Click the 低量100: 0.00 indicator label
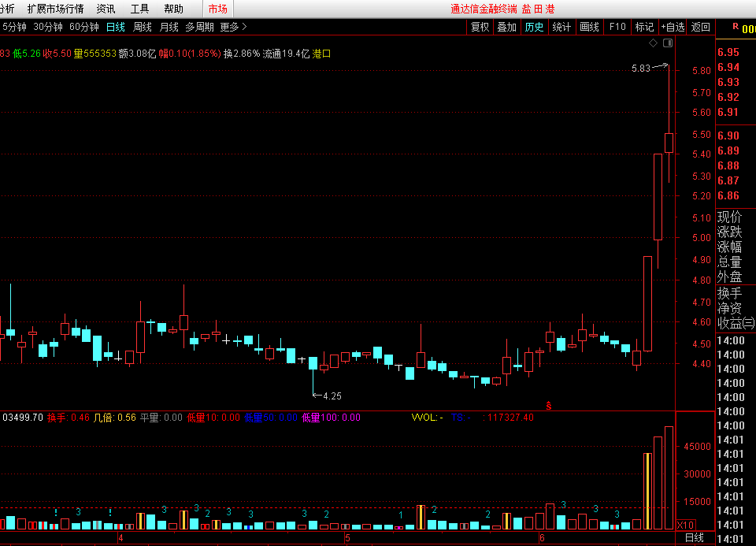 pyautogui.click(x=331, y=418)
